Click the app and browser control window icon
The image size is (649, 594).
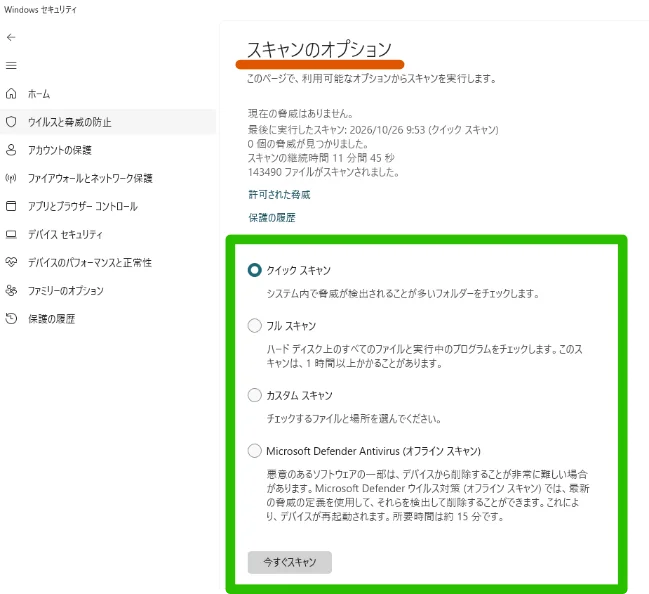11,206
